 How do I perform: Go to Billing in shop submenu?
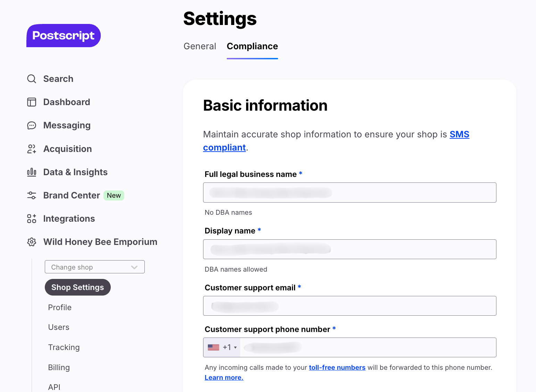coord(59,367)
